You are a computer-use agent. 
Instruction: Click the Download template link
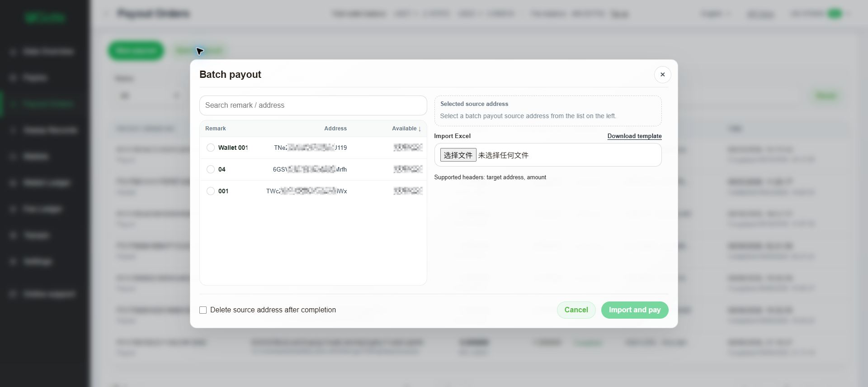click(634, 136)
